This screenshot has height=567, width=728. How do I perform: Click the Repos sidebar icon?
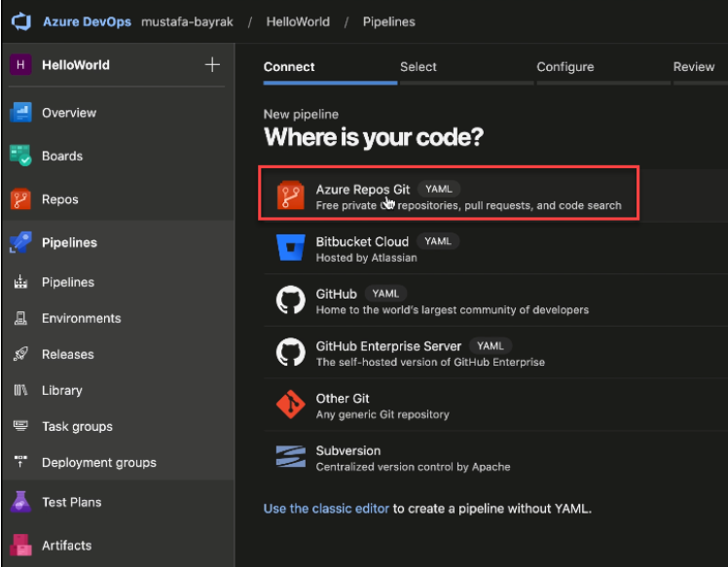coord(20,199)
